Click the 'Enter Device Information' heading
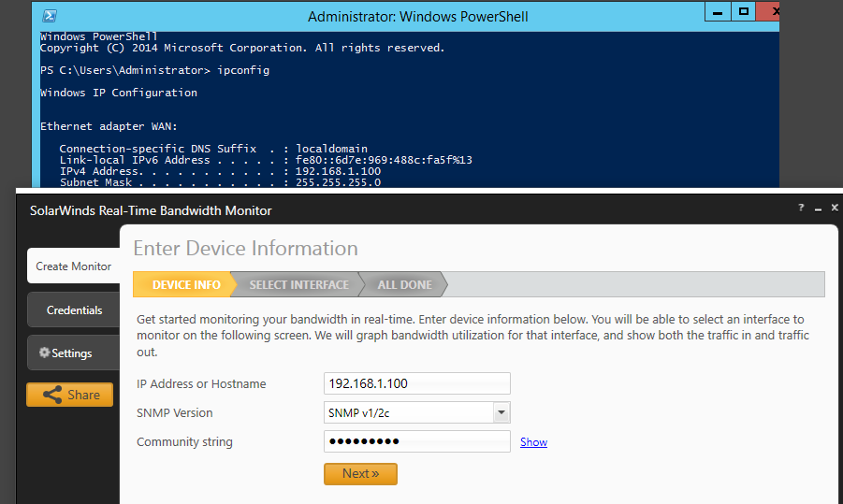Screen dimensions: 843x504 pyautogui.click(x=246, y=248)
